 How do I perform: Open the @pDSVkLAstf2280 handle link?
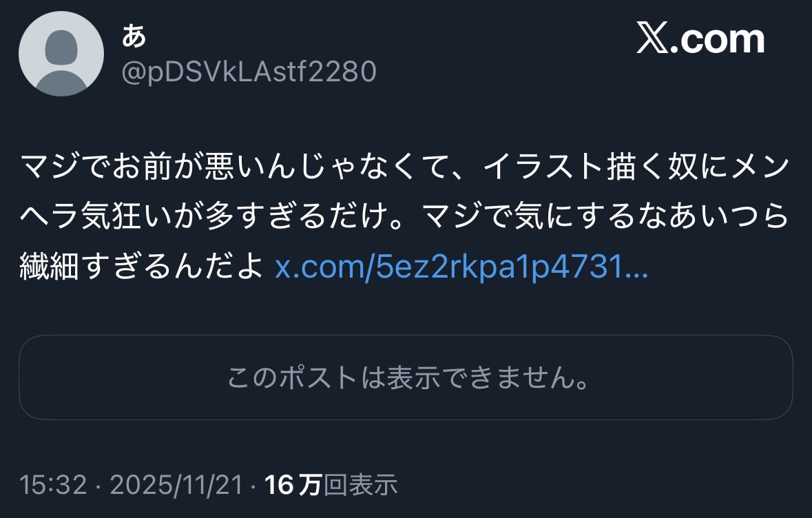(x=249, y=72)
